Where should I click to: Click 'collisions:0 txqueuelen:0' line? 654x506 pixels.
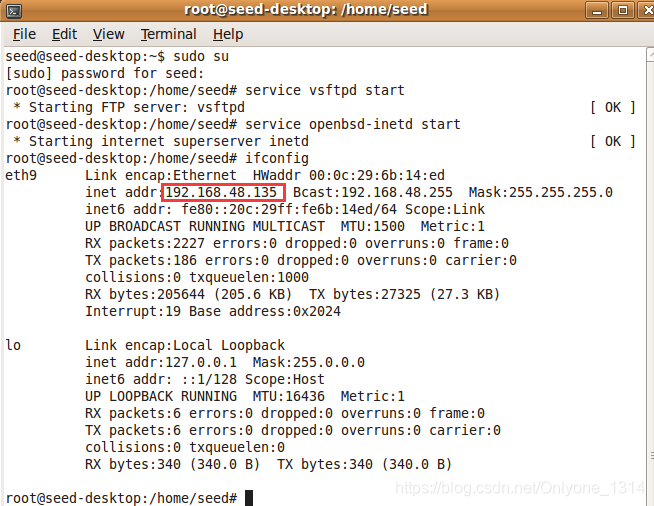coord(185,448)
